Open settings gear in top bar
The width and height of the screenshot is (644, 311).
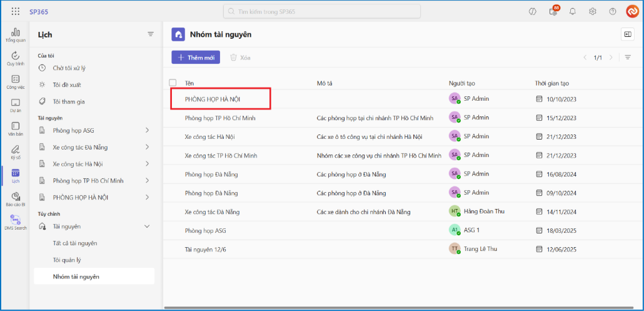coord(593,11)
